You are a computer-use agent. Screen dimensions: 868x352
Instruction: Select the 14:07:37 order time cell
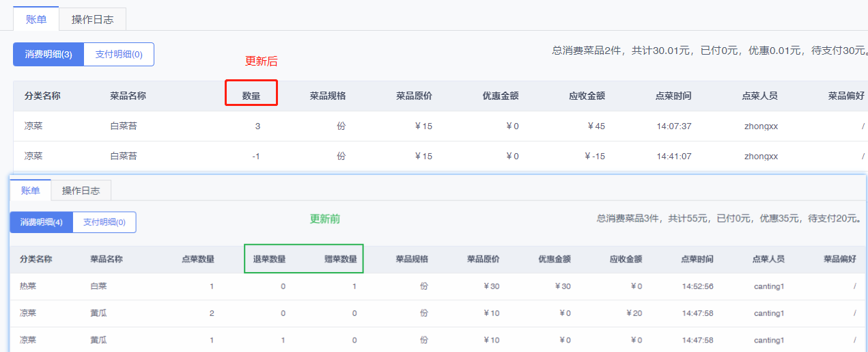tap(674, 126)
